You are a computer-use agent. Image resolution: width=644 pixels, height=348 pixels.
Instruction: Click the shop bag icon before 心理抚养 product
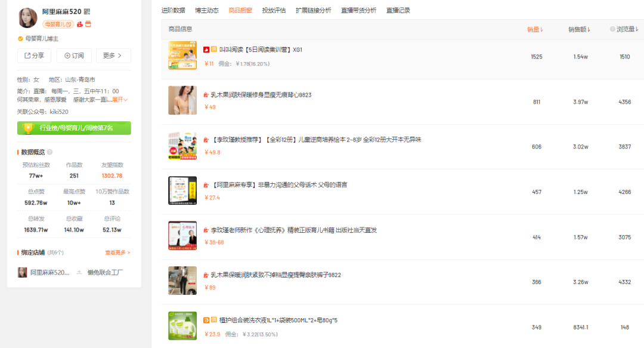pyautogui.click(x=206, y=230)
